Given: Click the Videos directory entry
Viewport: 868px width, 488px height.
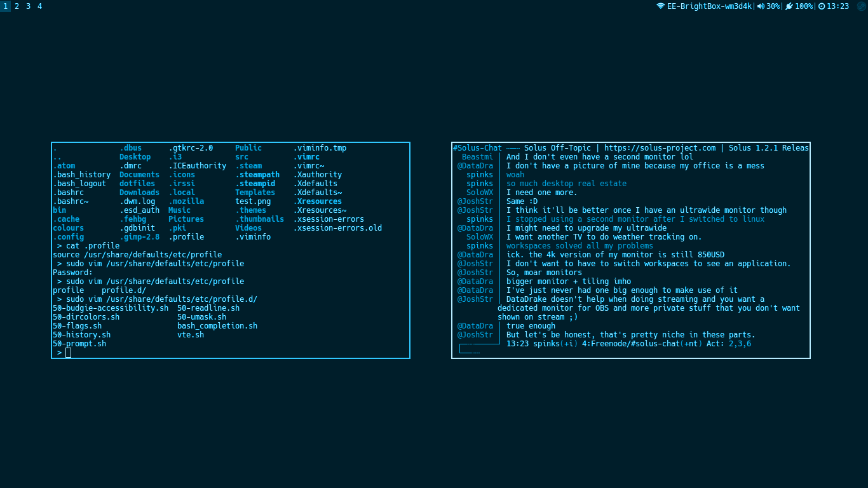Looking at the screenshot, I should 248,228.
